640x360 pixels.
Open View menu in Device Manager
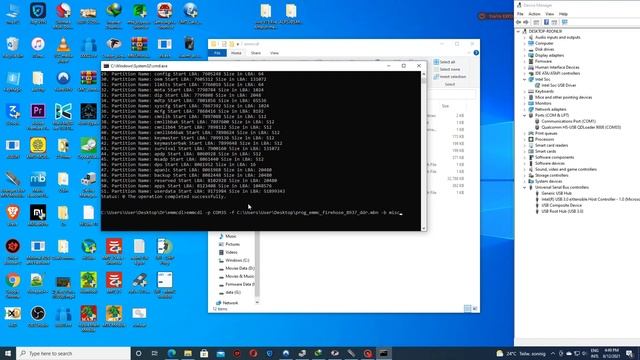[550, 14]
